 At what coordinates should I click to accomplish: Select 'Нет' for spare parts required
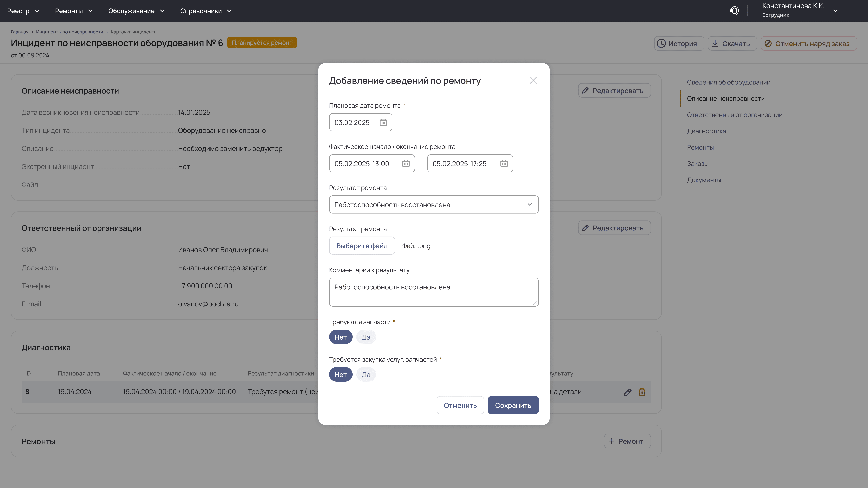point(340,337)
